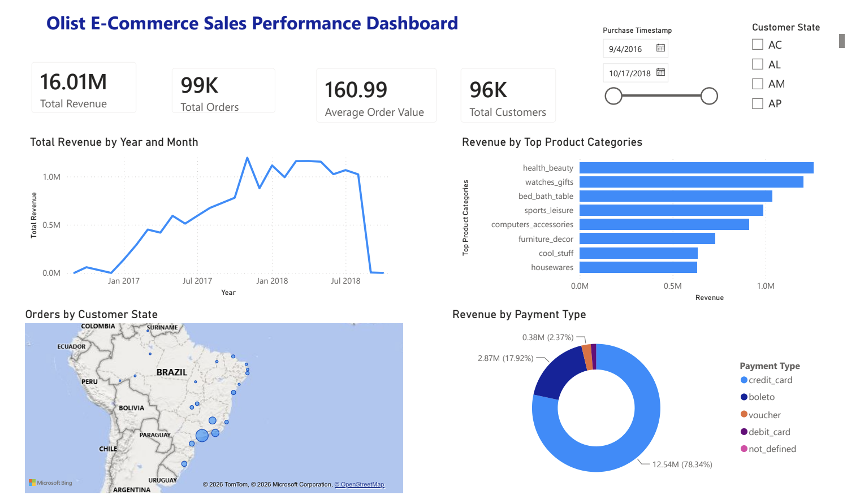Open the start date calendar picker icon
This screenshot has width=847, height=504.
point(660,48)
